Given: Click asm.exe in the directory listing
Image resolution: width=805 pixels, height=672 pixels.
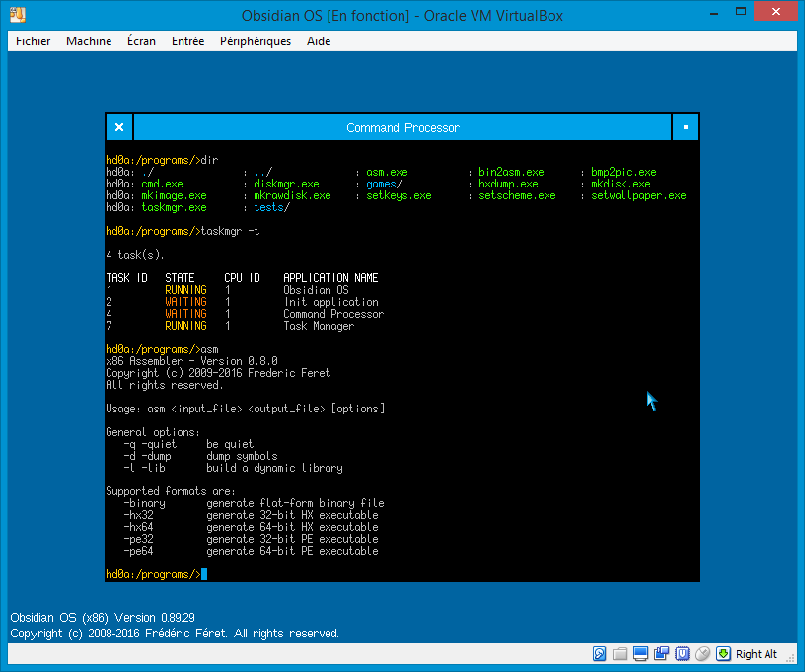Looking at the screenshot, I should point(387,172).
